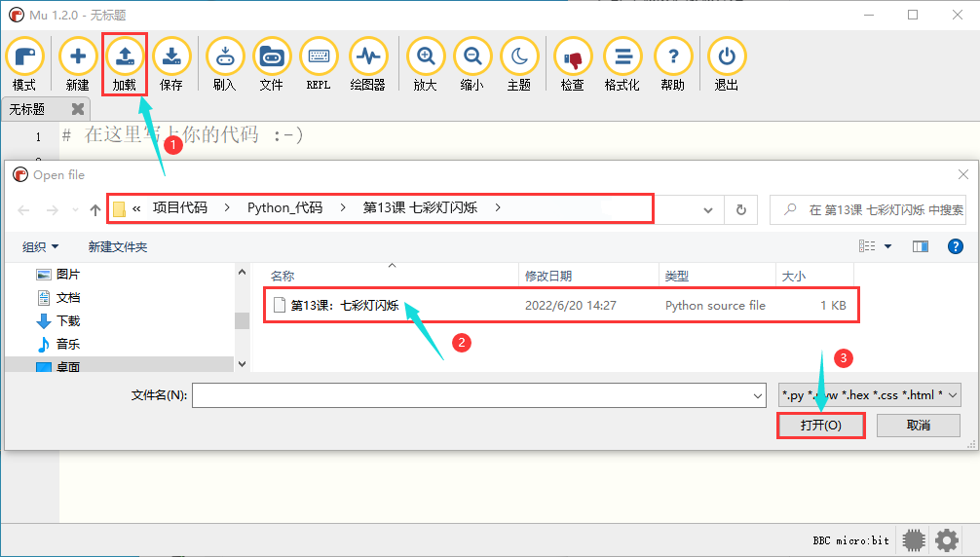Click the 取消 button
The width and height of the screenshot is (980, 557).
[918, 426]
